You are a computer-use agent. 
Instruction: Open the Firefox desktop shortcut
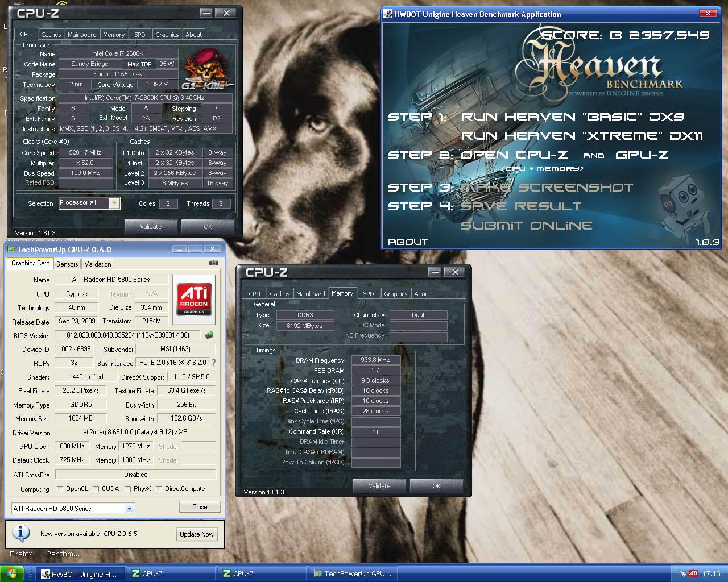click(x=21, y=554)
